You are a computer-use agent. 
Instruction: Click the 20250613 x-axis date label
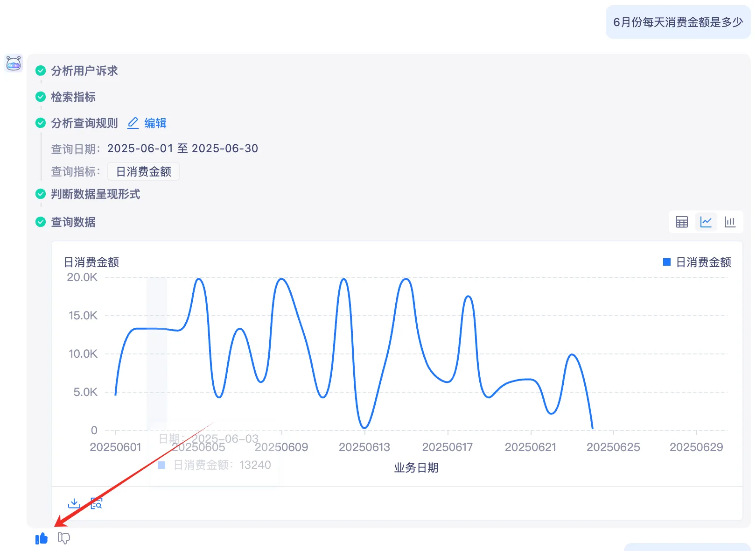pyautogui.click(x=364, y=447)
